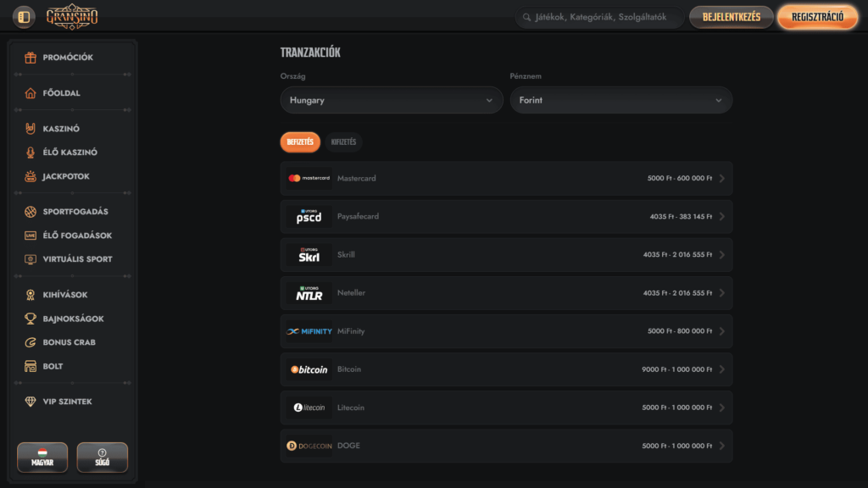Open the Bolt shop icon
Viewport: 868px width, 488px height.
31,366
